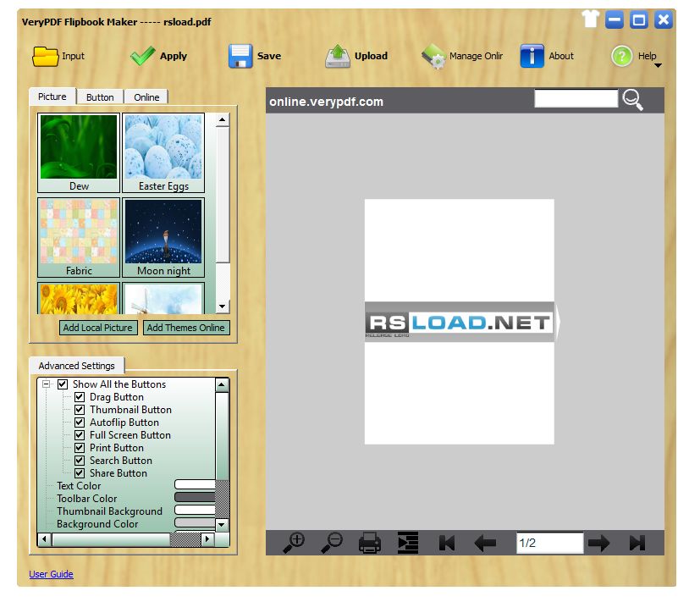The image size is (700, 602).
Task: Uncheck Search Button option
Action: click(80, 460)
